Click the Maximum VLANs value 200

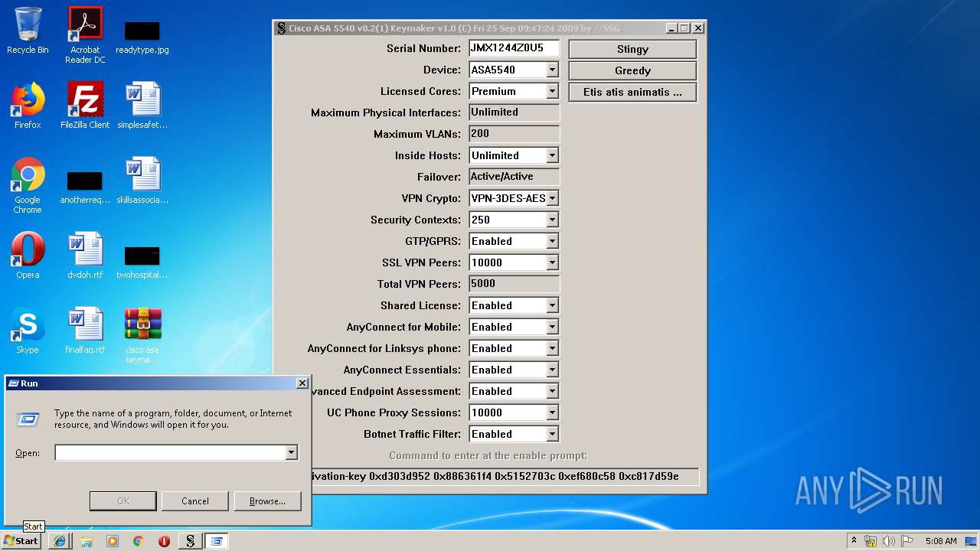coord(514,134)
